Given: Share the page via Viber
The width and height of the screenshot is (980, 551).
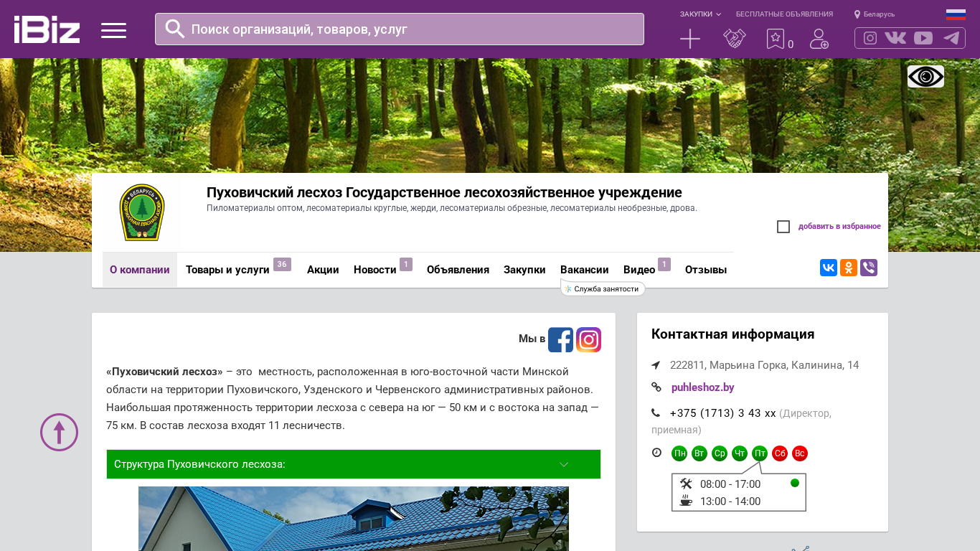Looking at the screenshot, I should click(869, 268).
